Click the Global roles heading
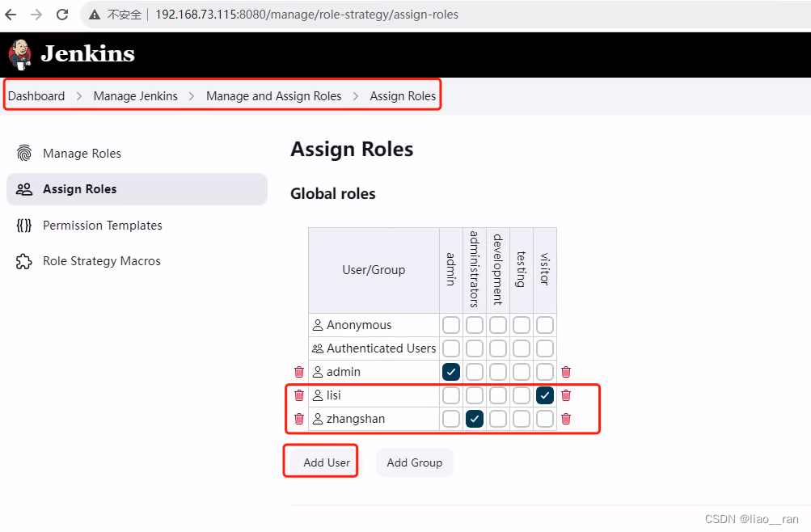This screenshot has width=811, height=532. (x=332, y=193)
